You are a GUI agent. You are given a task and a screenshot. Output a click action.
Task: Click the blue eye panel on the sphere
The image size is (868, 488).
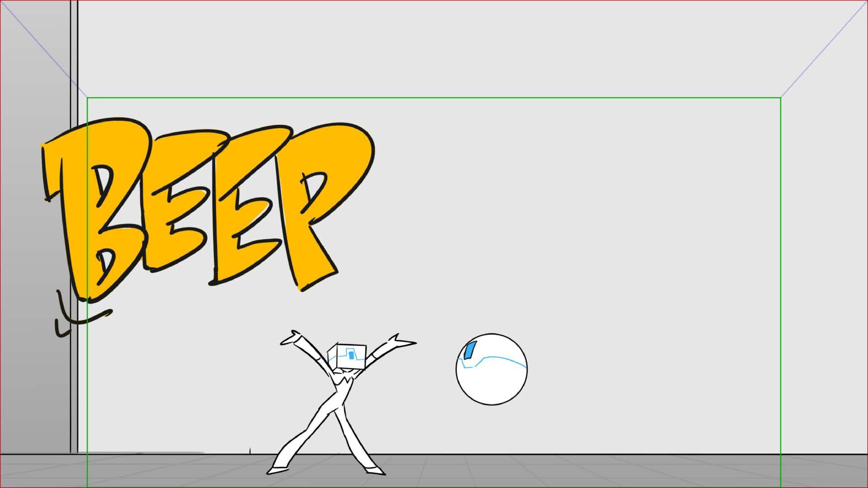tap(470, 350)
